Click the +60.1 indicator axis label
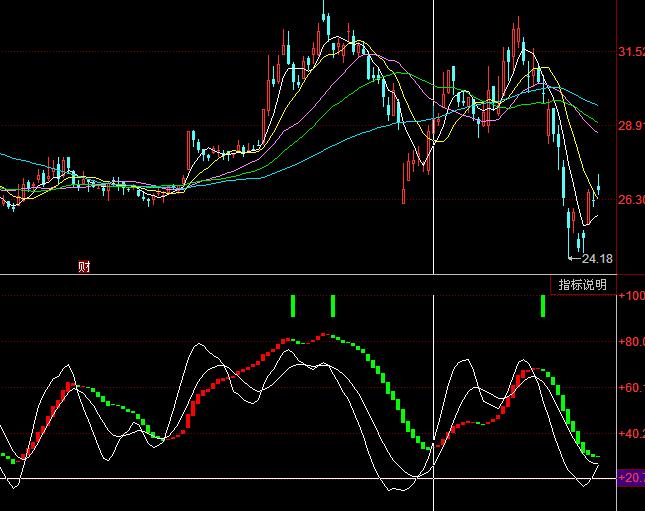This screenshot has width=645, height=511. [x=631, y=388]
